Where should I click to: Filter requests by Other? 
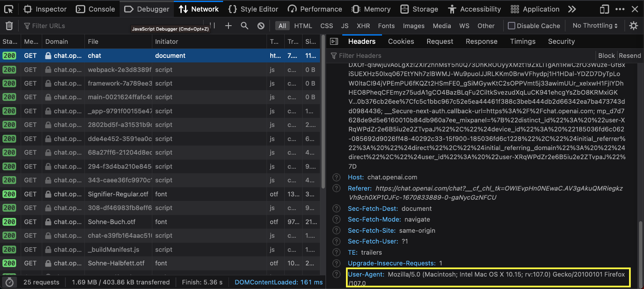coord(486,26)
